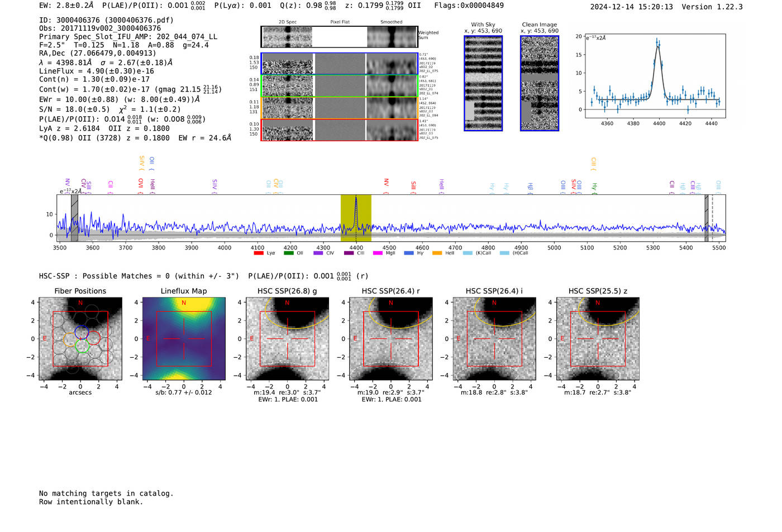Select the green-outlined 2D spectrum row
Screen dimensions: 782x532
[340, 86]
